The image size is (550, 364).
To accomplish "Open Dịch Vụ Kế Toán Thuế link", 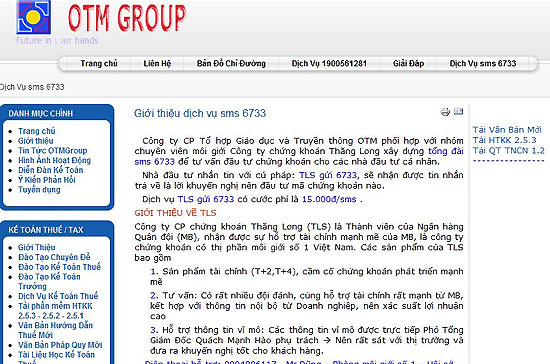I will 58,296.
